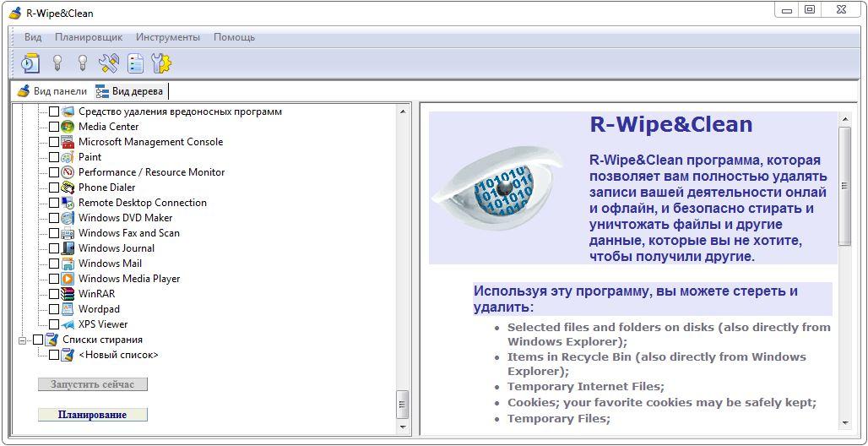This screenshot has width=868, height=446.
Task: Enable the Windows Journal checkbox
Action: click(54, 248)
